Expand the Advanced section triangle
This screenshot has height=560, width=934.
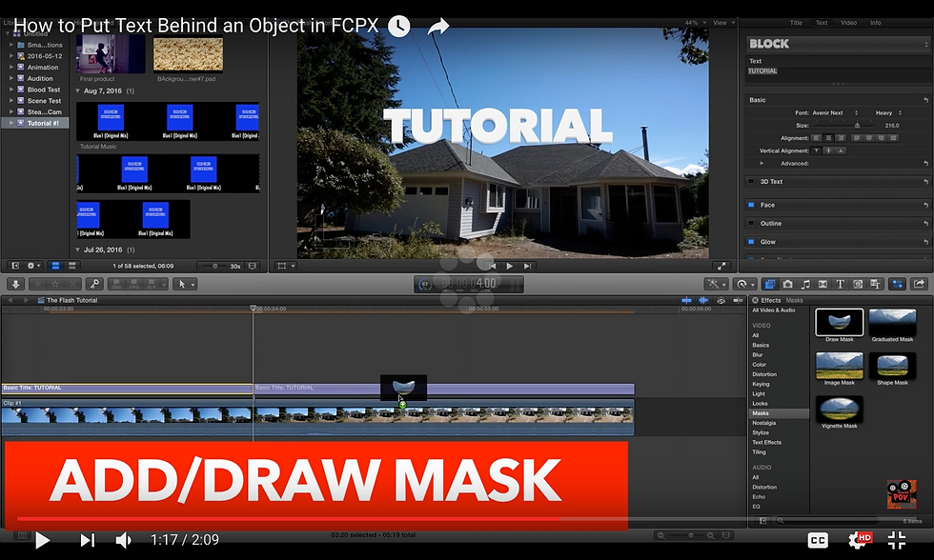point(761,163)
